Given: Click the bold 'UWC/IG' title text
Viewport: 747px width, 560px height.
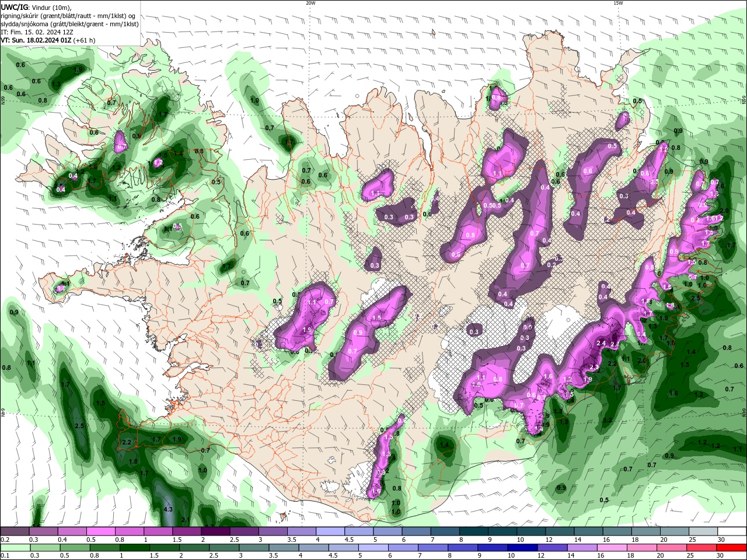Looking at the screenshot, I should coord(14,7).
